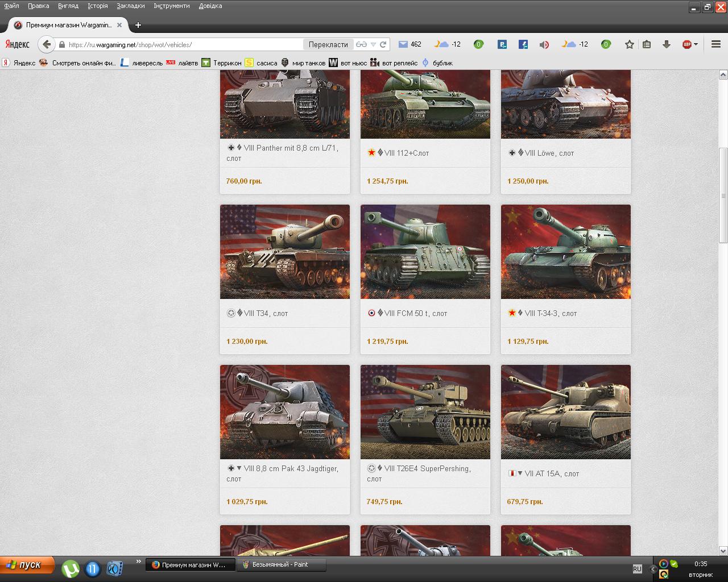The width and height of the screenshot is (728, 582).
Task: Reload the page with the refresh icon
Action: coord(383,44)
